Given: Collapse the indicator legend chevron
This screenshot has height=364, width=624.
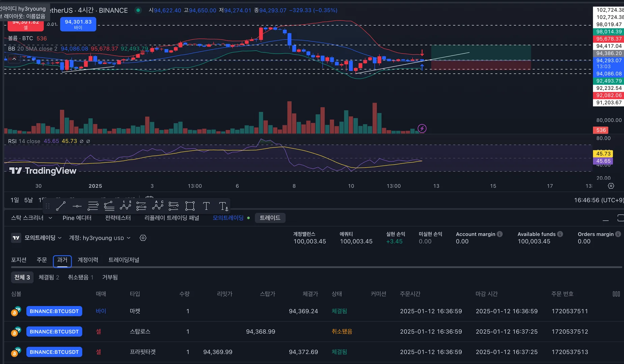Looking at the screenshot, I should point(14,59).
